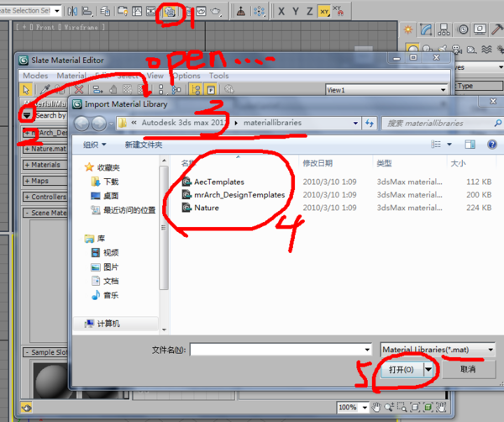The height and width of the screenshot is (422, 504).
Task: Click the 打开(O) open button
Action: pos(402,370)
